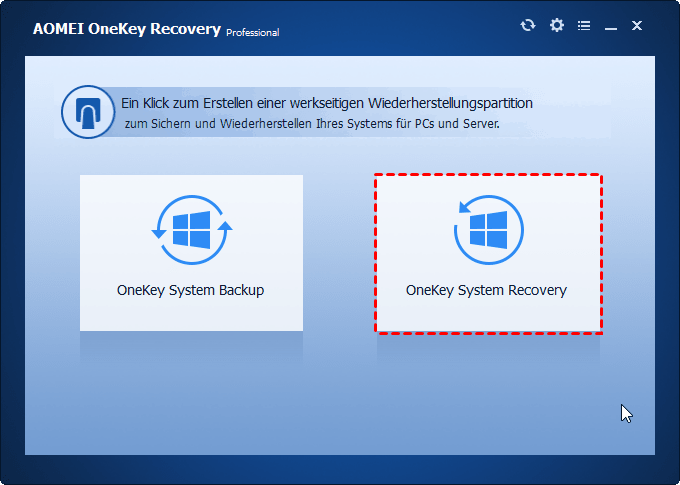The image size is (680, 485).
Task: Click the empty title bar area left of refresh icon
Action: tap(400, 27)
